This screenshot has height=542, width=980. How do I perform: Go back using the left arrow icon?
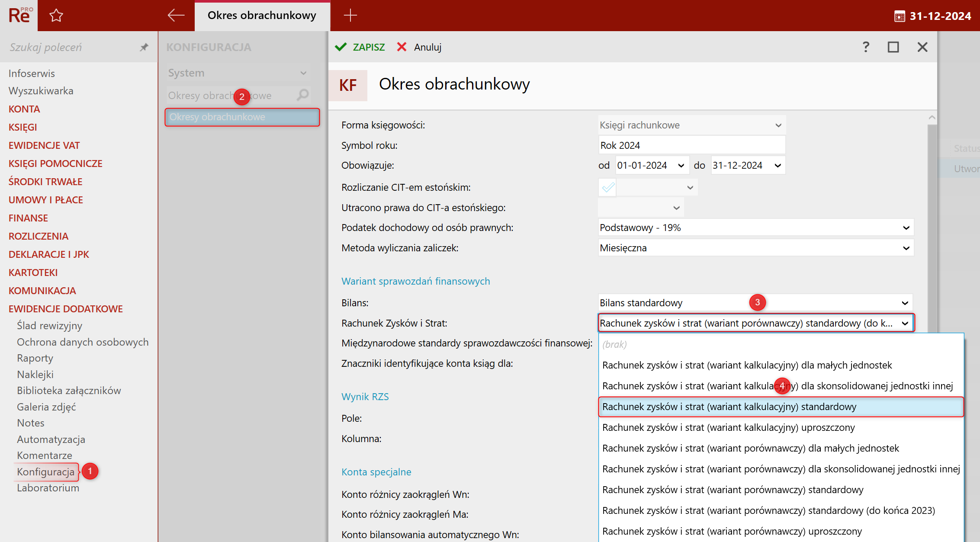(176, 16)
